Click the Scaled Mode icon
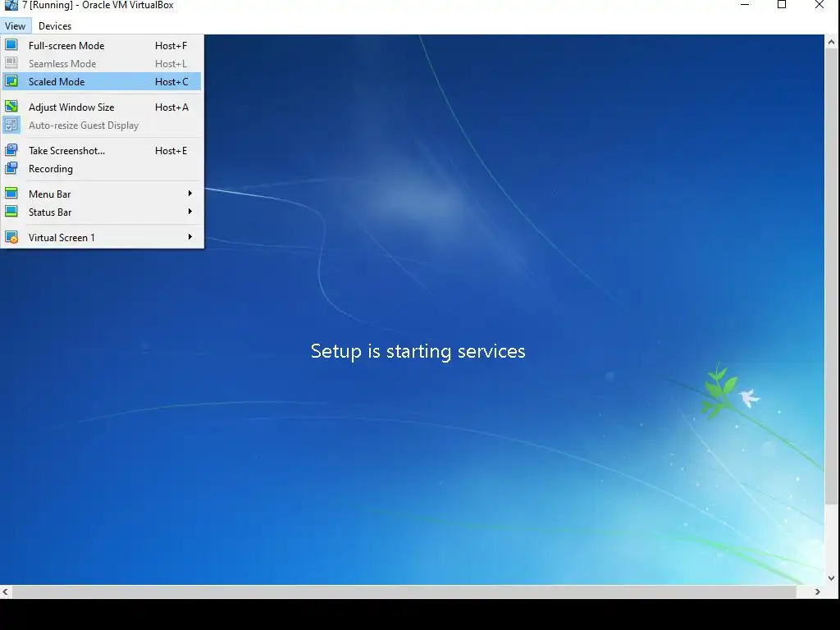840x630 pixels. [x=11, y=81]
